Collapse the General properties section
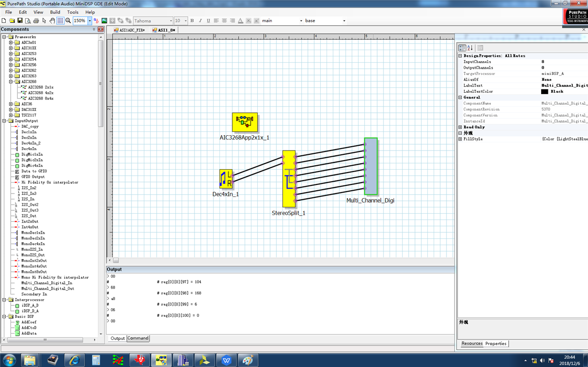The height and width of the screenshot is (367, 588). [x=460, y=97]
